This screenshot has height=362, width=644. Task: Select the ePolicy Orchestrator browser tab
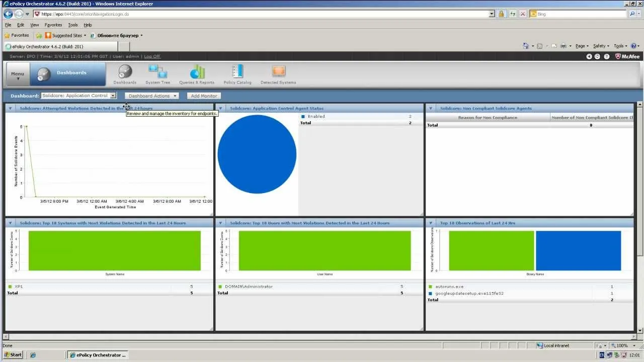(x=60, y=46)
